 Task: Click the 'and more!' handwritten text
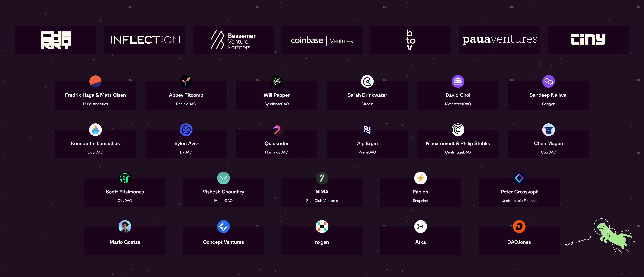[x=578, y=241]
